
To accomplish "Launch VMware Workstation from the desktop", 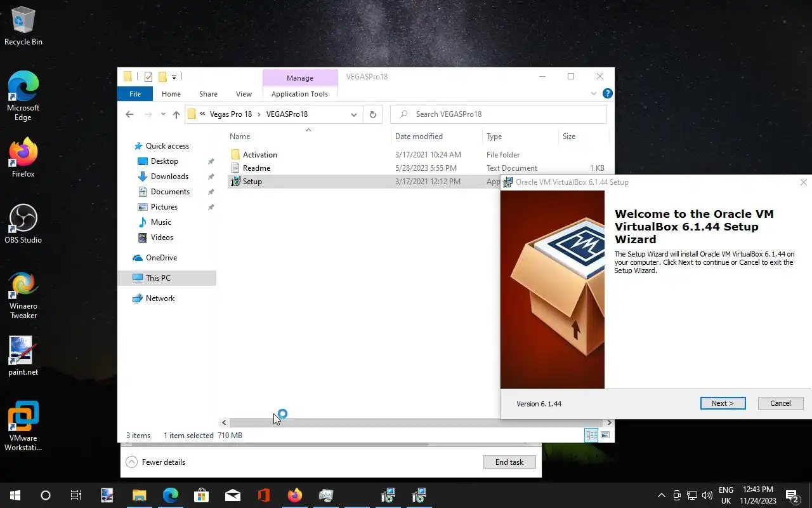I will coord(23,425).
